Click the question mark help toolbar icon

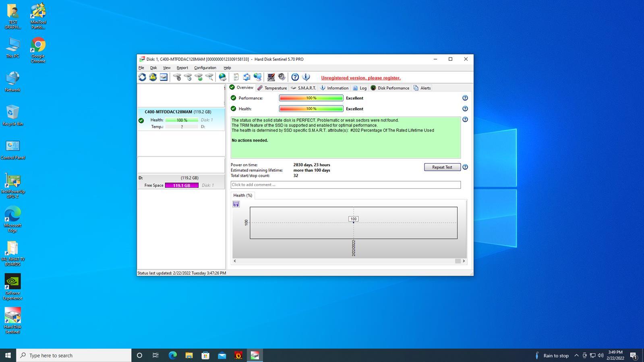click(x=295, y=77)
